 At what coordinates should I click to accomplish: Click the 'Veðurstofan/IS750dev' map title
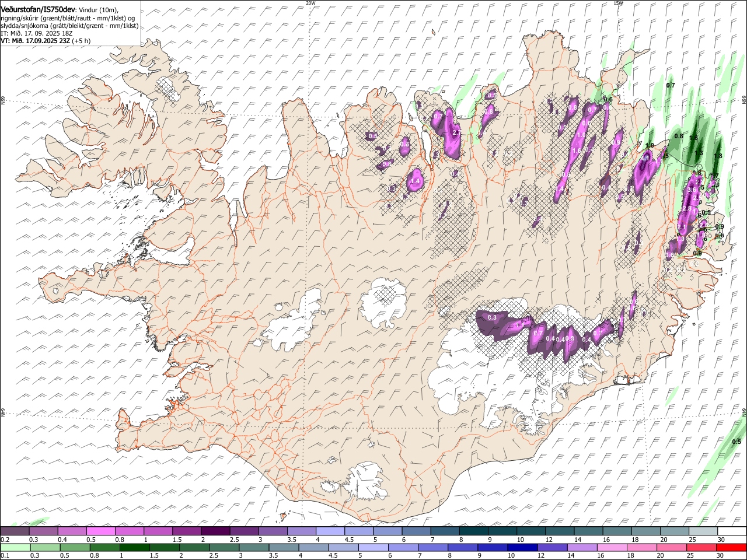pos(39,10)
